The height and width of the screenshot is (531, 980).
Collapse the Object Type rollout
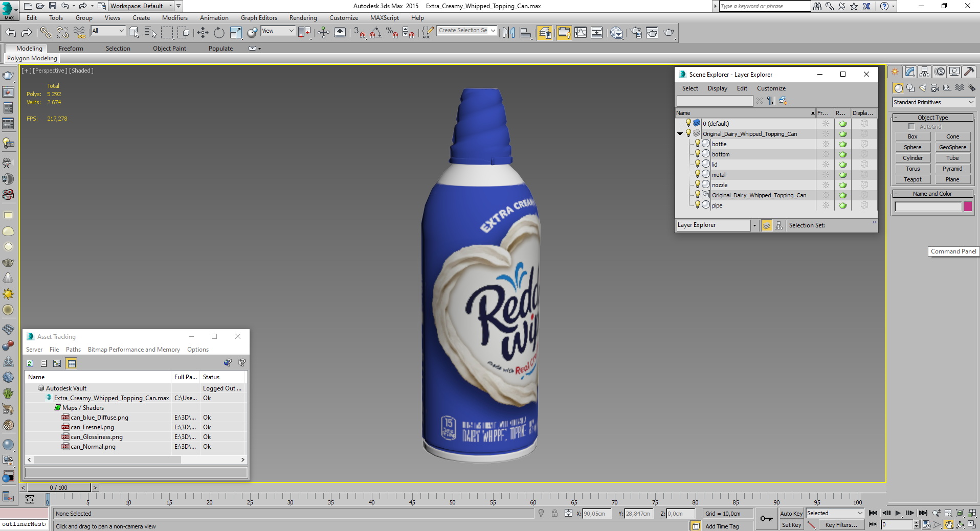click(932, 118)
